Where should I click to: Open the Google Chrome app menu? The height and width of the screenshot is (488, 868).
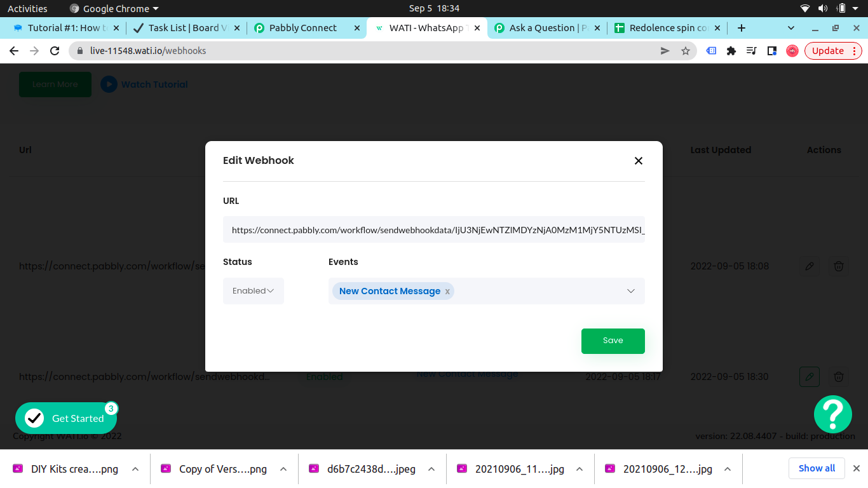click(x=114, y=8)
